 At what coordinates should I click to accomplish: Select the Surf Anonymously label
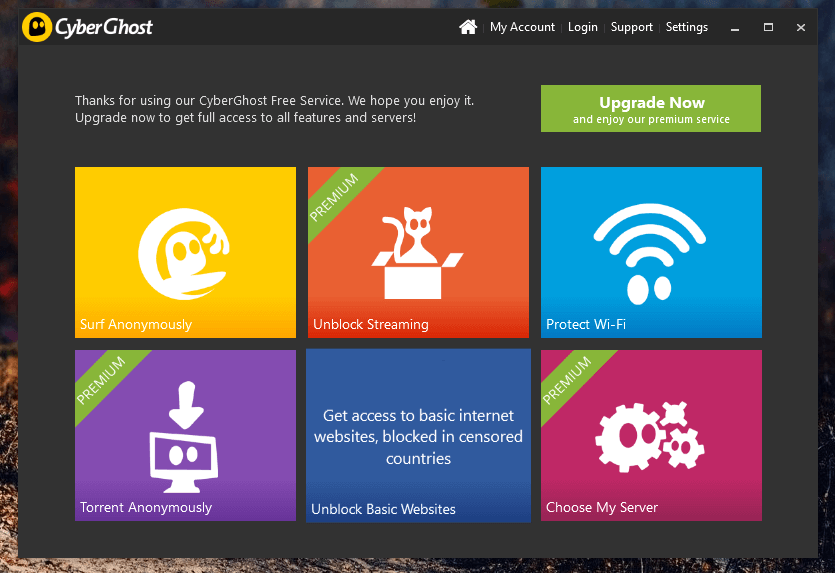click(136, 324)
